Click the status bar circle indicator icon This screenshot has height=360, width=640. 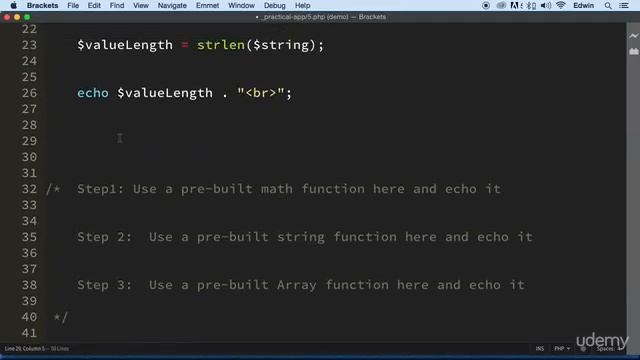[583, 349]
